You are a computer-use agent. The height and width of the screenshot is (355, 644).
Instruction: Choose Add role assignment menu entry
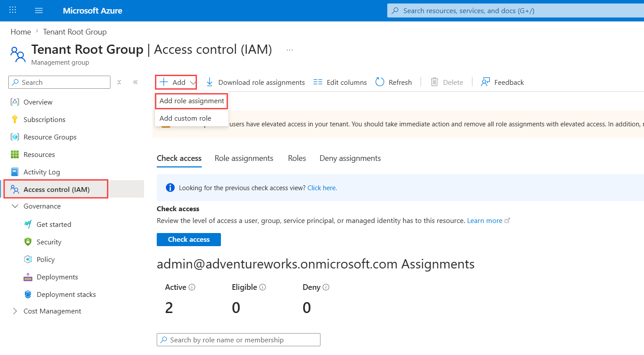192,101
